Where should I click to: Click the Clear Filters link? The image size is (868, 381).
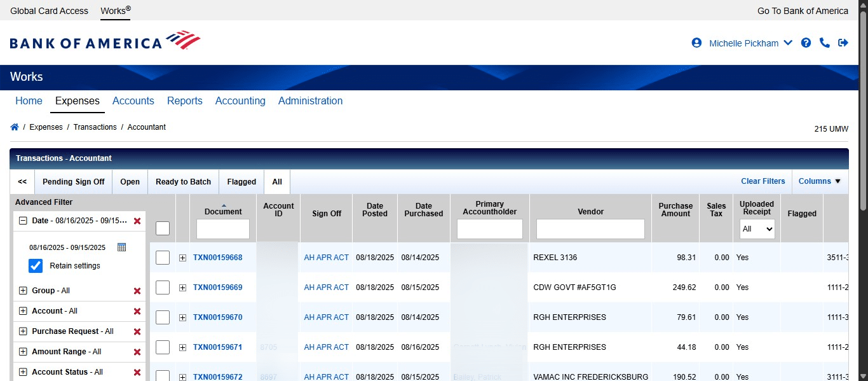(x=763, y=181)
